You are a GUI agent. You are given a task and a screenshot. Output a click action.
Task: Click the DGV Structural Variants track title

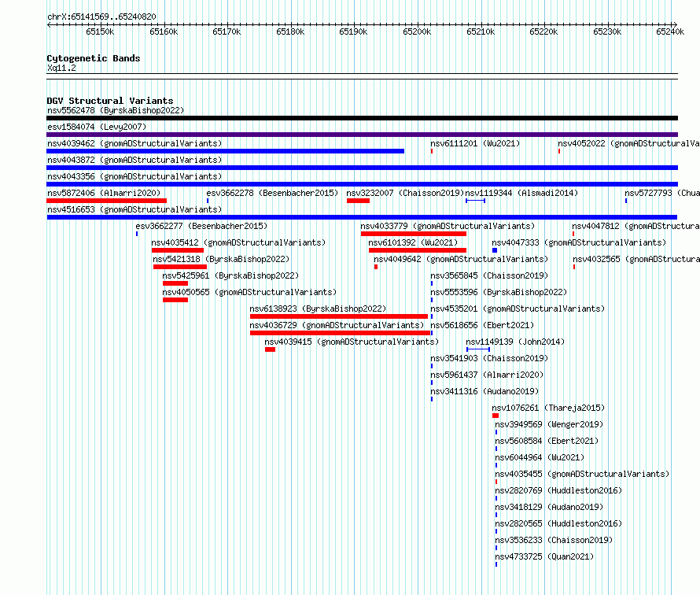[110, 101]
